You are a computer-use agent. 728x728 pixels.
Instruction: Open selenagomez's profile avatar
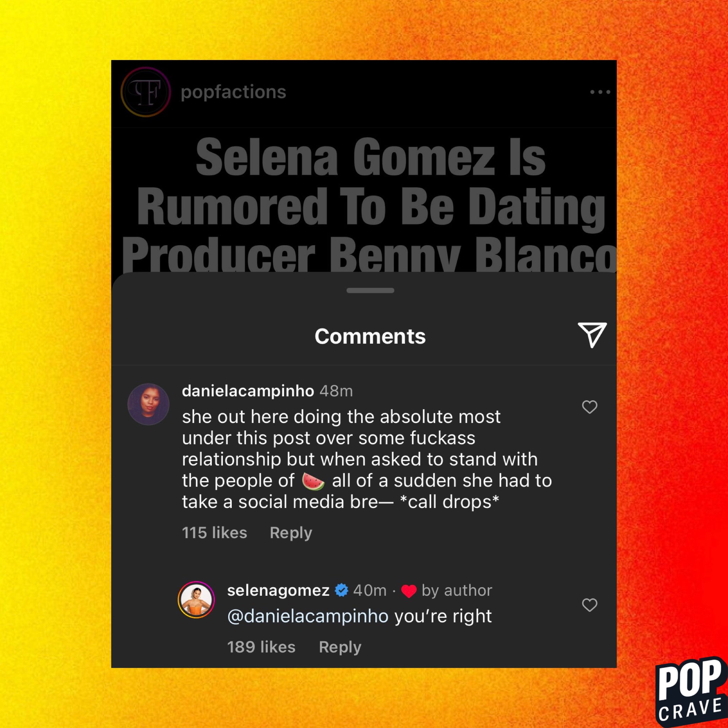pyautogui.click(x=196, y=600)
